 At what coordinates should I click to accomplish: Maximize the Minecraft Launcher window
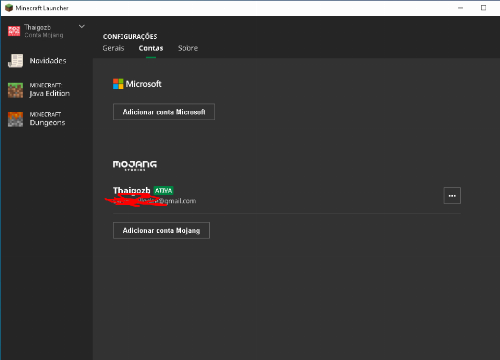coord(483,8)
